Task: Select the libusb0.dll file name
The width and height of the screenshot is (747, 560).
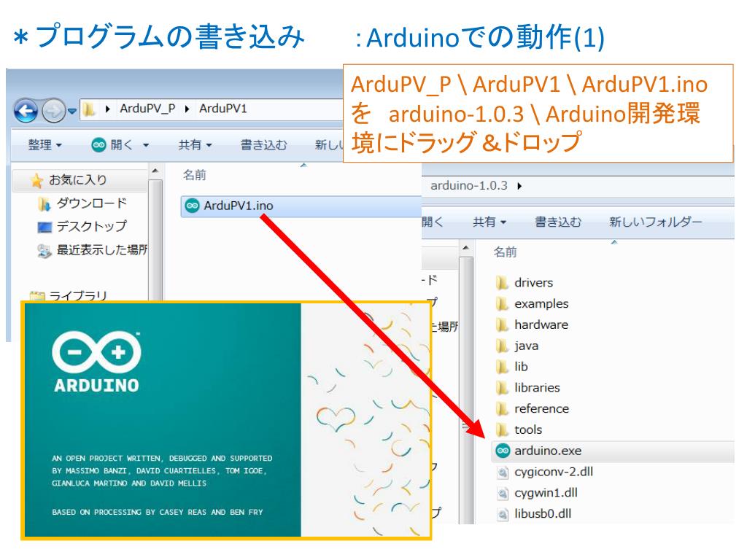Action: (x=543, y=514)
